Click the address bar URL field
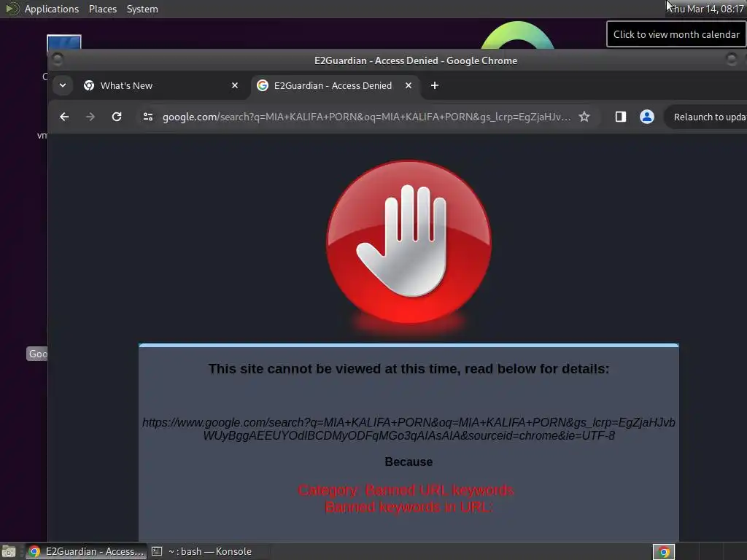Screen dimensions: 747x560 pos(366,117)
